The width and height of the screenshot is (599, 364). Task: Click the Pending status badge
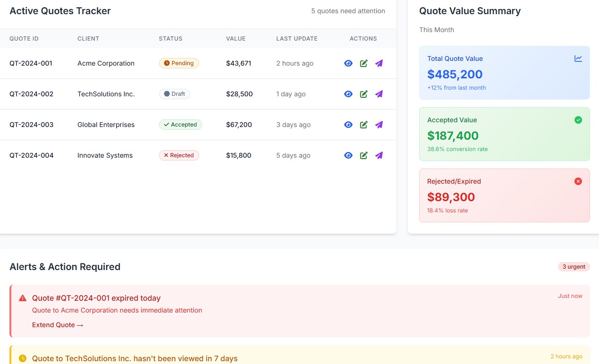(x=179, y=63)
